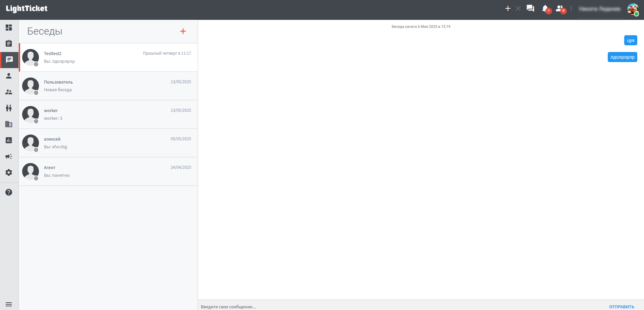The height and width of the screenshot is (310, 644).
Task: Open the announcements megaphone icon
Action: [x=9, y=156]
